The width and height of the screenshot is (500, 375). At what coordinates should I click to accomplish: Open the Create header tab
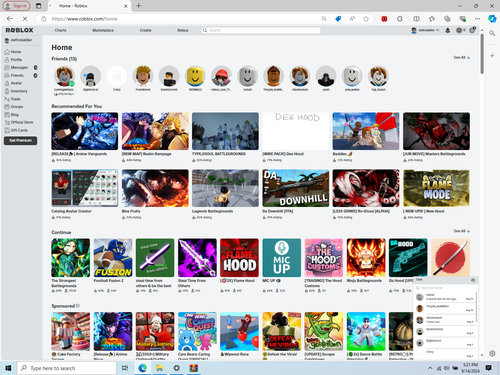click(x=145, y=30)
